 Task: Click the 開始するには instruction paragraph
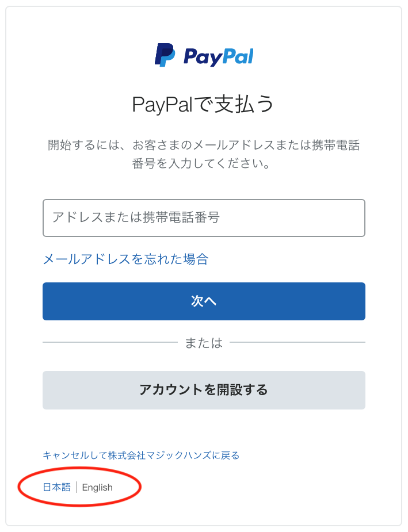tap(204, 154)
